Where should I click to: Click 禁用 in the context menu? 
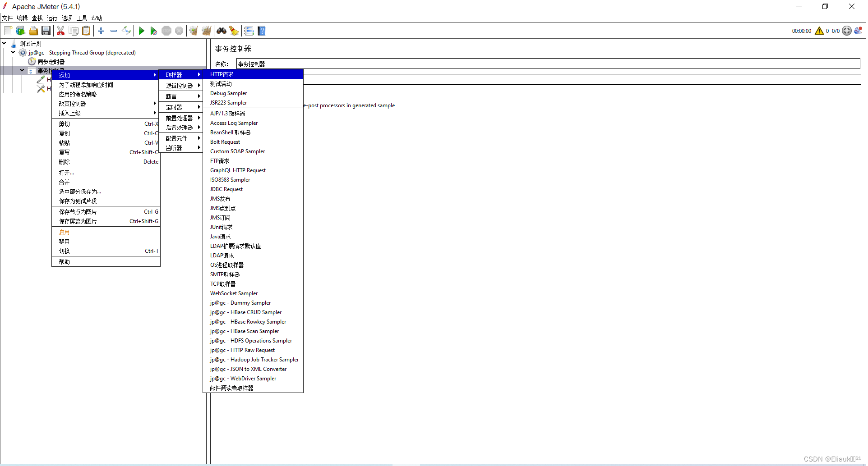pyautogui.click(x=106, y=242)
